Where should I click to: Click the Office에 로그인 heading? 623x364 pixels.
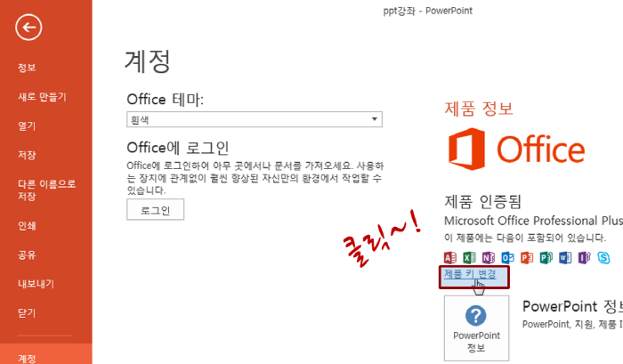(178, 148)
